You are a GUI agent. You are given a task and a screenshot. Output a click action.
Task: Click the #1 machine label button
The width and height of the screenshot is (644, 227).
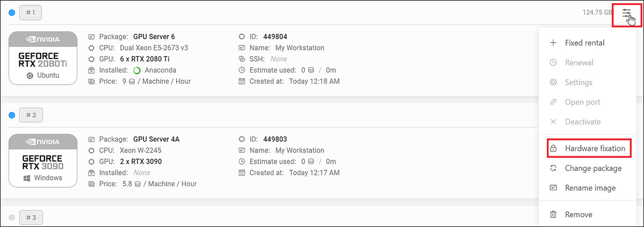coord(31,12)
